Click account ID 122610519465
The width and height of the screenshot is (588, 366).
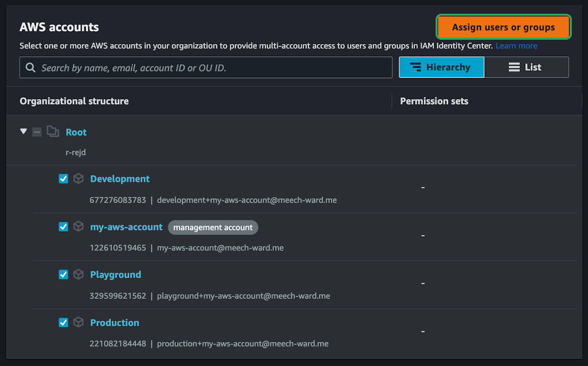click(118, 248)
